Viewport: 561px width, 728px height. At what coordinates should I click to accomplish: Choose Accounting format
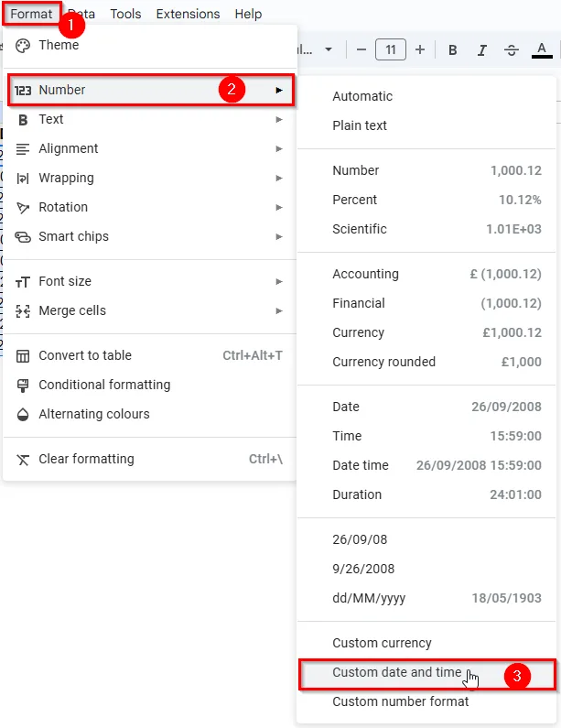pos(426,275)
